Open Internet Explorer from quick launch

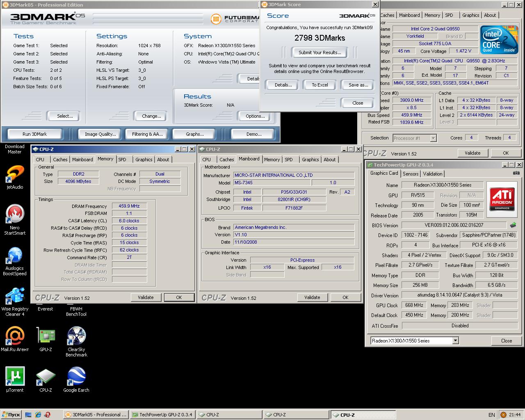click(x=38, y=415)
